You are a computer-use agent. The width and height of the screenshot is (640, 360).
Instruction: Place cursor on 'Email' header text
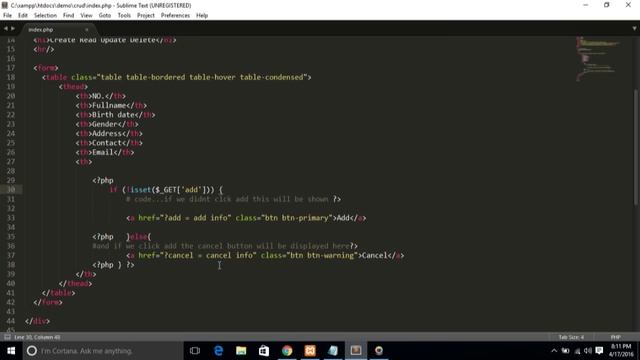point(102,152)
